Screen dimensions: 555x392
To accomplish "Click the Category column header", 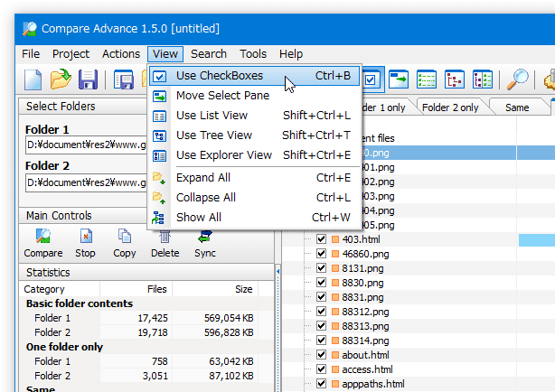I will [60, 289].
